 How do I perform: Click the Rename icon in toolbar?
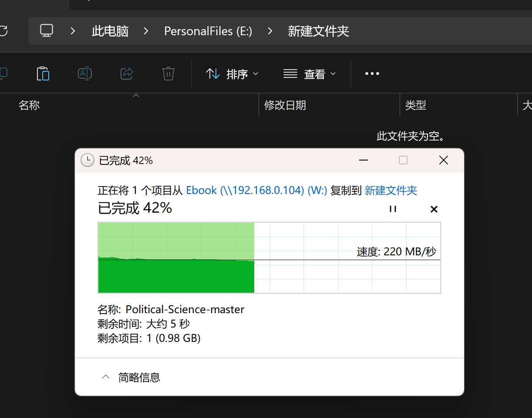tap(85, 74)
